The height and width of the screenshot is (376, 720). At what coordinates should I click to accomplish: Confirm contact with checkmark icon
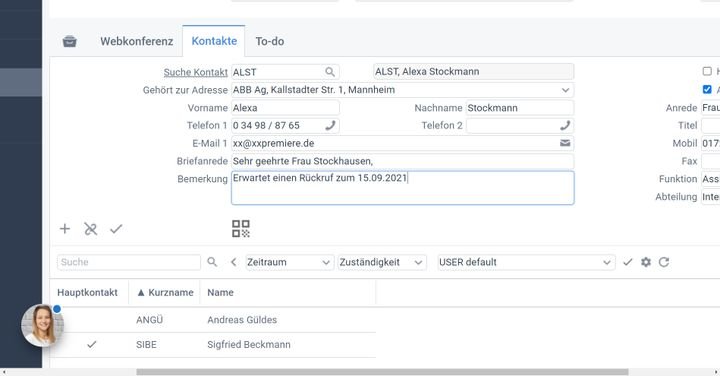tap(116, 229)
